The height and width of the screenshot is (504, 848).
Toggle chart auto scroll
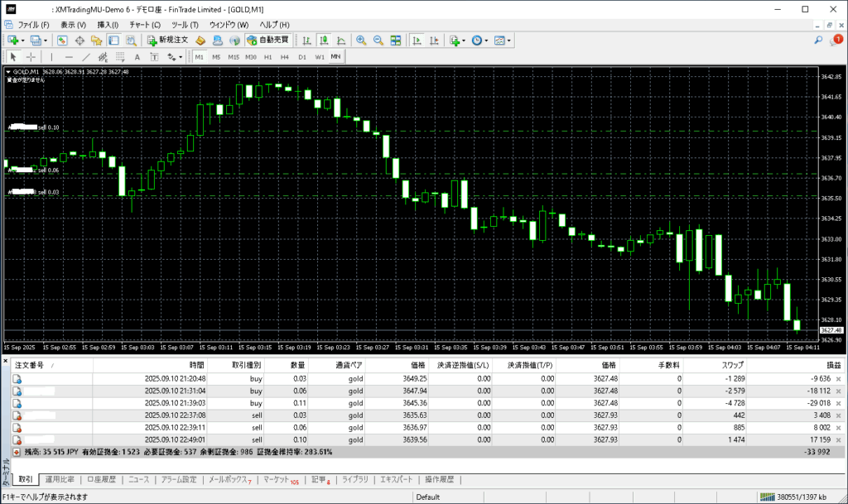coord(417,40)
